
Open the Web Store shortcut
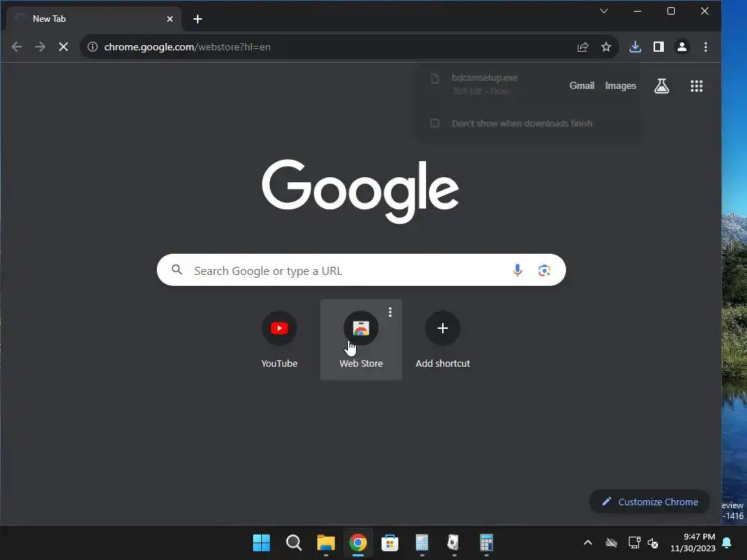pos(360,340)
